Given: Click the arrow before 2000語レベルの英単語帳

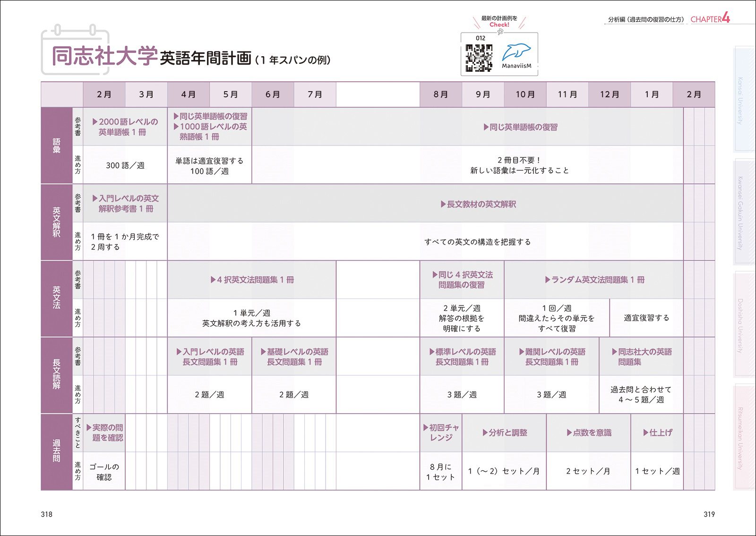Looking at the screenshot, I should [x=95, y=122].
